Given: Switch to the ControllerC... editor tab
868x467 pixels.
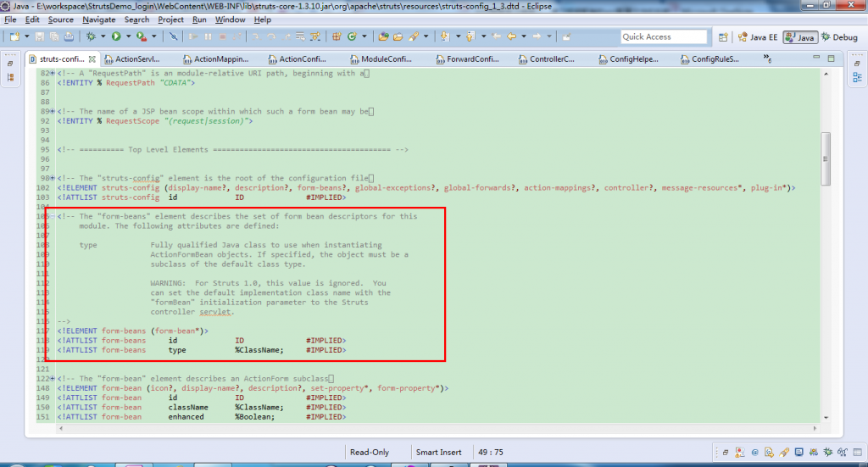Looking at the screenshot, I should point(547,58).
